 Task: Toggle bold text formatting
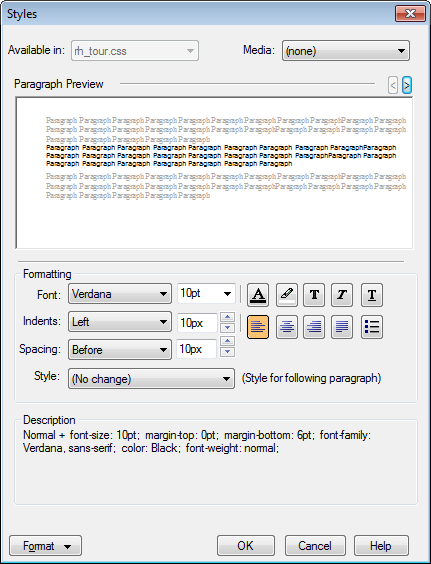tap(314, 295)
